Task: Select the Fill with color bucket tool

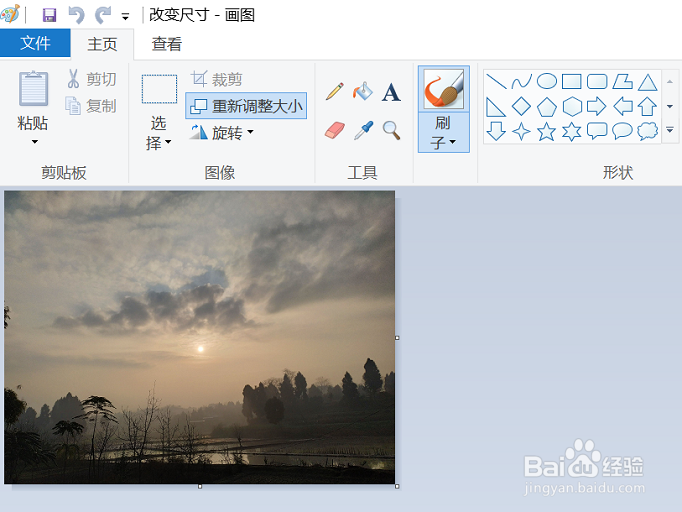Action: [x=363, y=91]
